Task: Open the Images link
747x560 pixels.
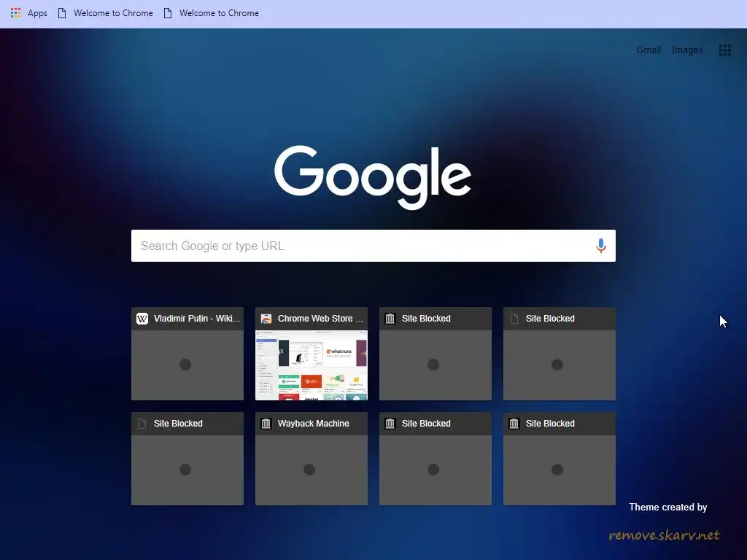Action: (687, 50)
